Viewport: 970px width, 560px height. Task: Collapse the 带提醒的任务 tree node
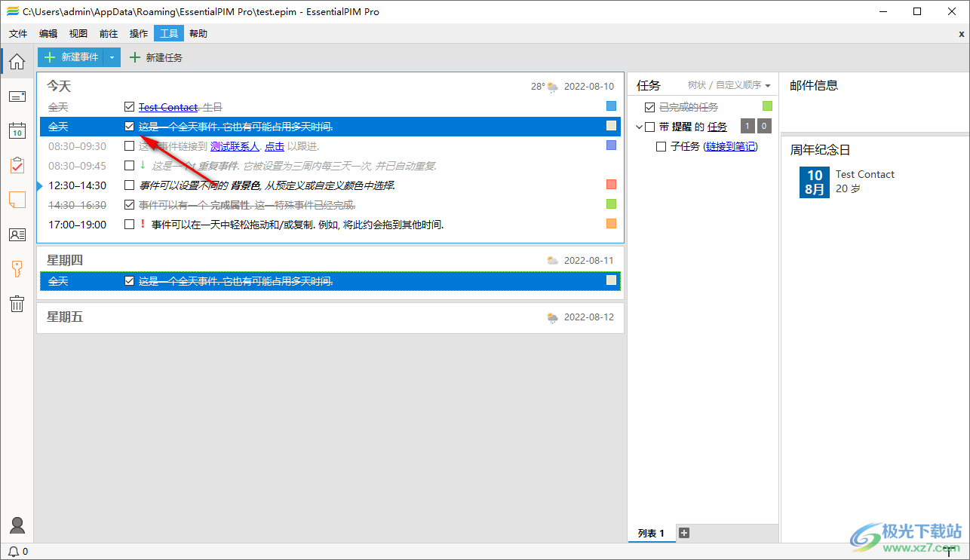[640, 127]
